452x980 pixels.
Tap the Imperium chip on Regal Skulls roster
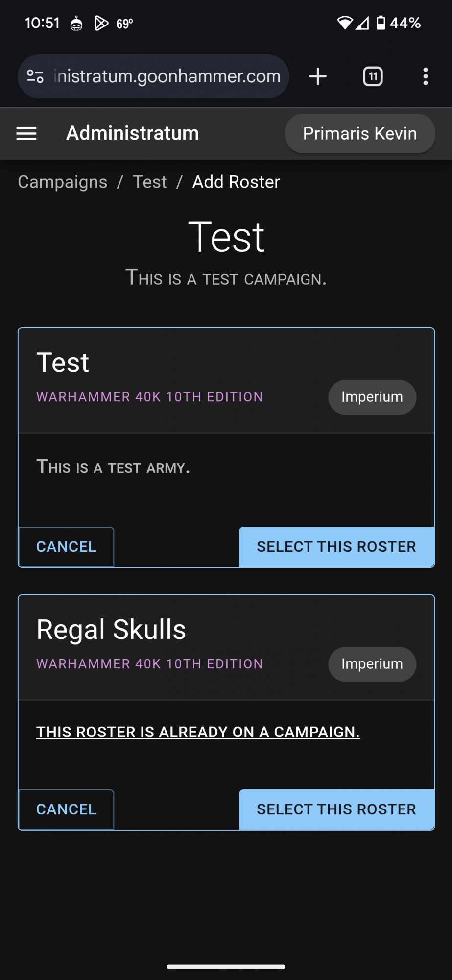[x=372, y=664]
